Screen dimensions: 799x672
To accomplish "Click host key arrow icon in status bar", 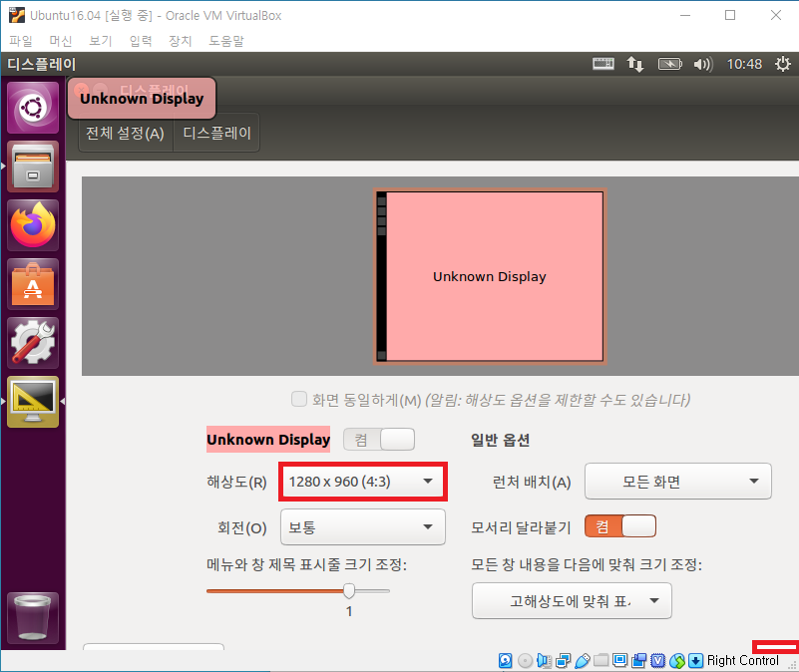I will click(x=695, y=661).
